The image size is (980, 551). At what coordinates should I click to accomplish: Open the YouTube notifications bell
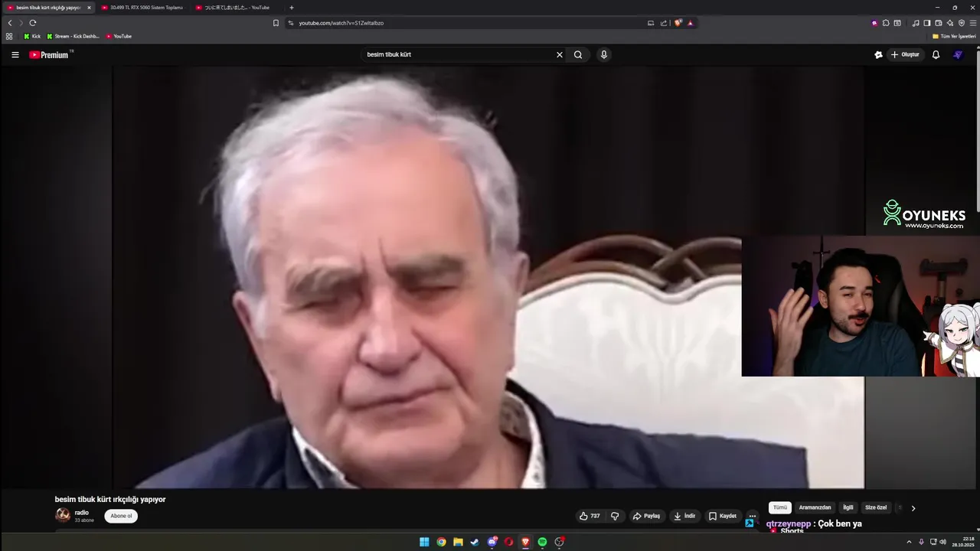936,55
